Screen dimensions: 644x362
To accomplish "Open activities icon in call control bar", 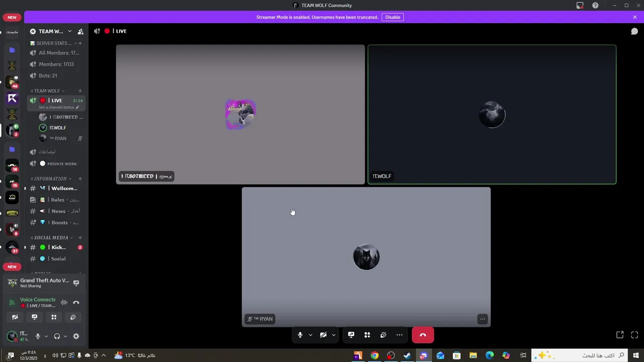I will (367, 335).
